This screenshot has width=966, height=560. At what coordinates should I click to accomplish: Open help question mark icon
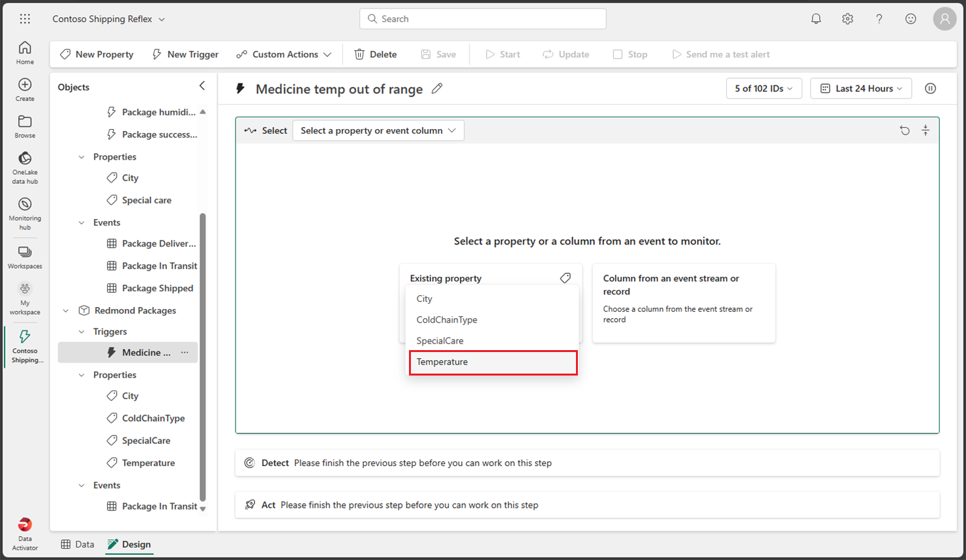pyautogui.click(x=879, y=19)
